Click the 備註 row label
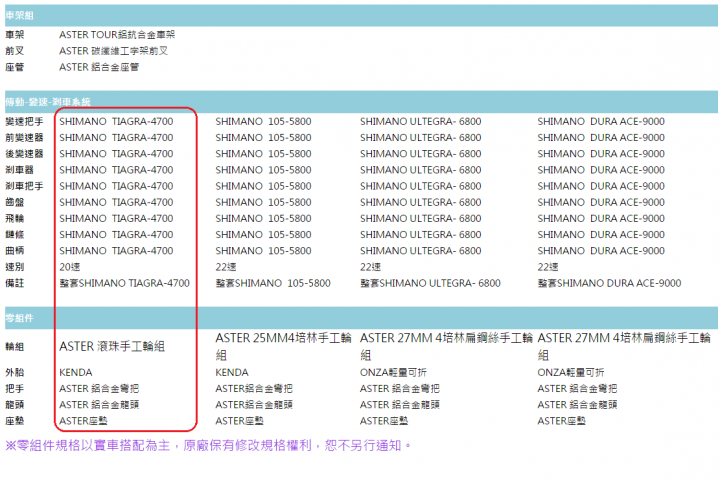Screen dimensions: 720x480 pos(15,283)
